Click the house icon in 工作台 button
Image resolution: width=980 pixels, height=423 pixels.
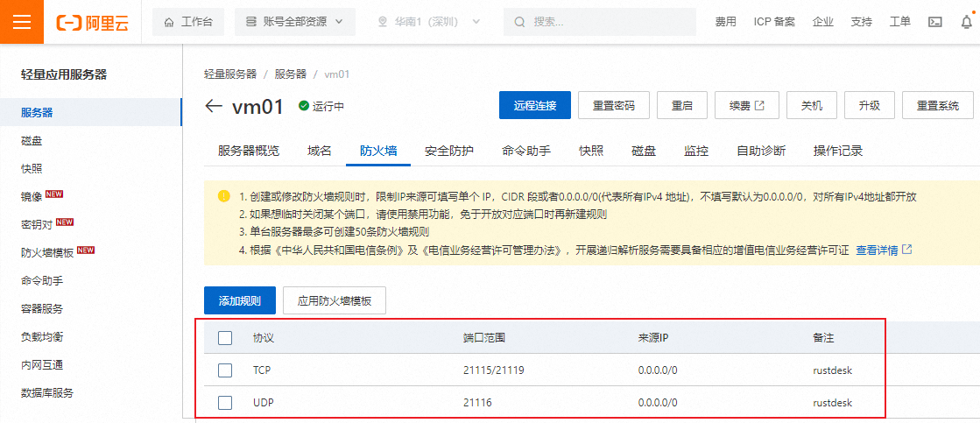point(169,22)
